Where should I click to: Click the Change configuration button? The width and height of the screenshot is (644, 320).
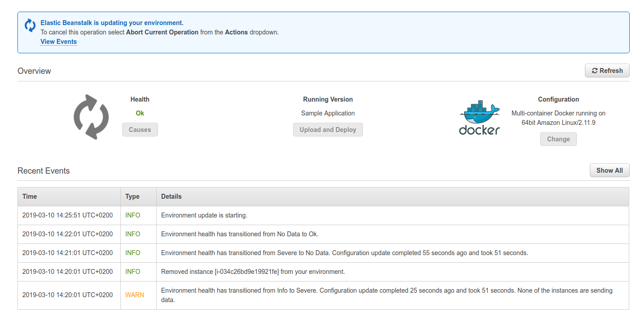point(559,139)
